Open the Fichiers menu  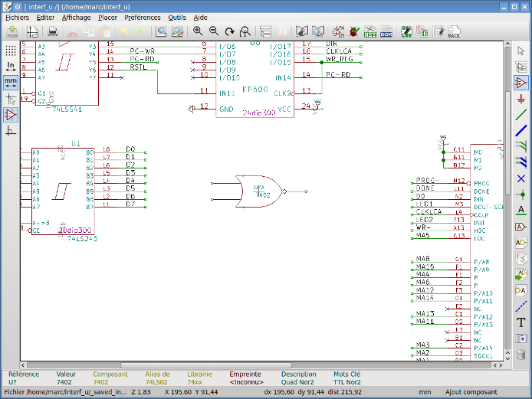tap(18, 17)
